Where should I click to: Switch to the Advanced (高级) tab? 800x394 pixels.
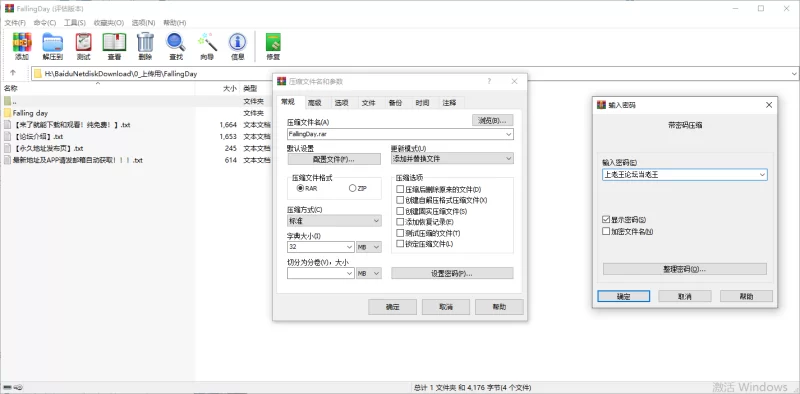(x=315, y=103)
